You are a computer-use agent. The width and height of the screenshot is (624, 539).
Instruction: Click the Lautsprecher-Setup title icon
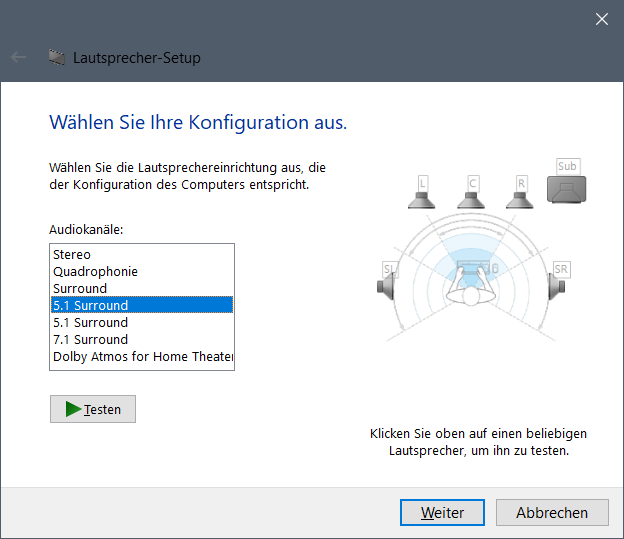57,57
